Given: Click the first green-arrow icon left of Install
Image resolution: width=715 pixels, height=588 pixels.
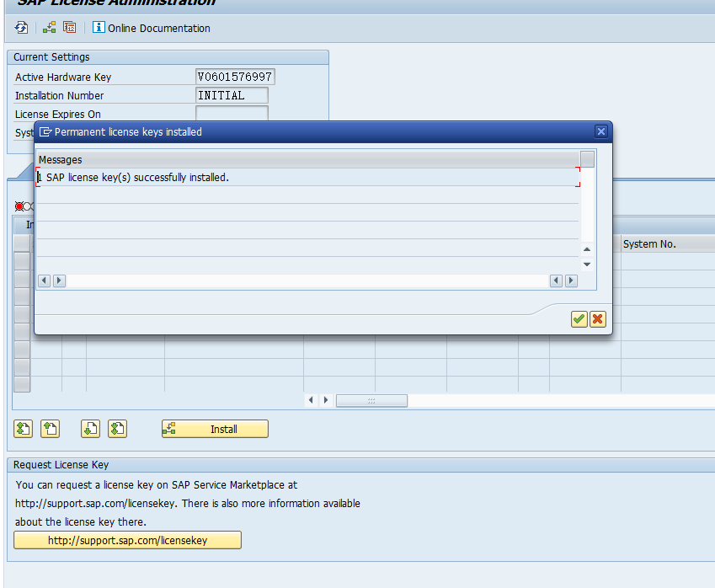Looking at the screenshot, I should [23, 429].
